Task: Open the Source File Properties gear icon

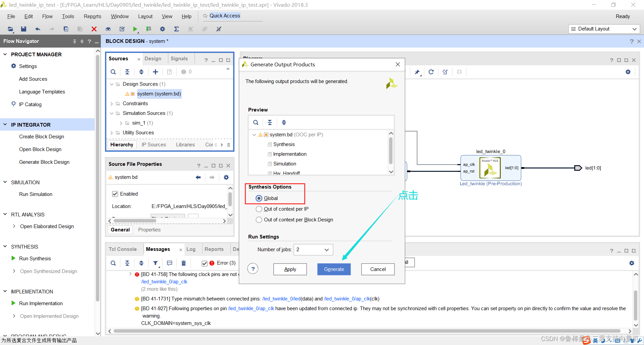Action: 226,177
